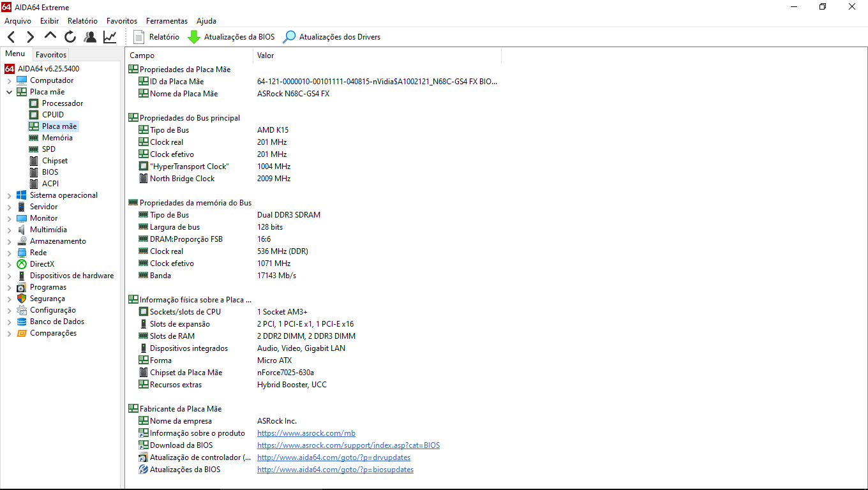Open the Relatório menu

[x=82, y=21]
